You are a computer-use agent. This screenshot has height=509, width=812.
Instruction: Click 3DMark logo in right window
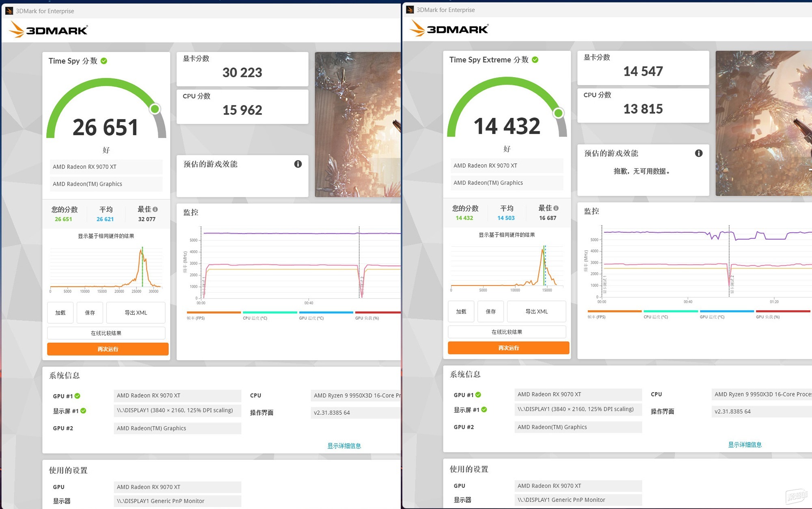pyautogui.click(x=449, y=28)
